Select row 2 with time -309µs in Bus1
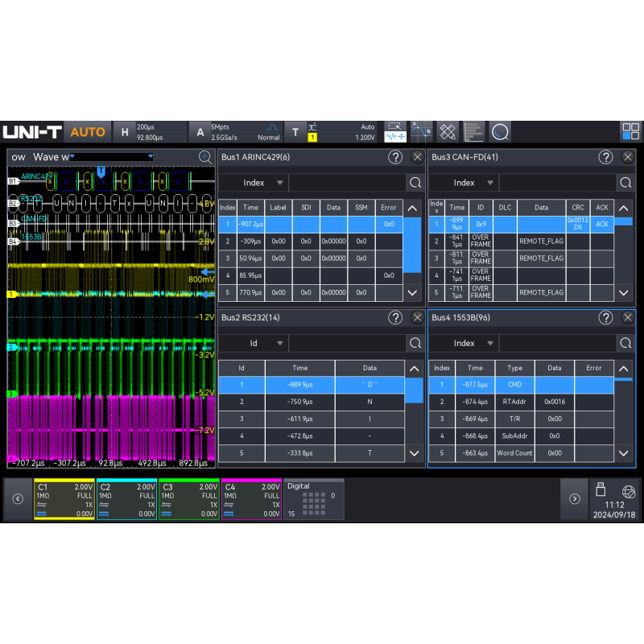Viewport: 644px width, 644px height. pos(310,241)
